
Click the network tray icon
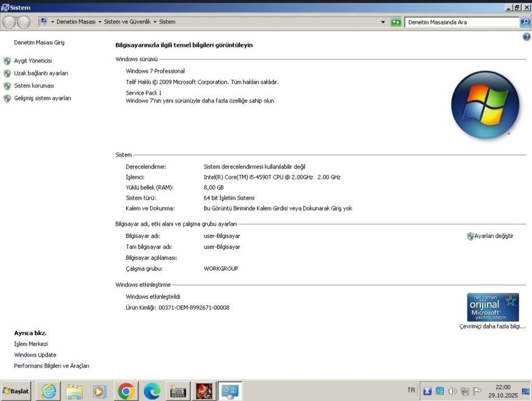point(465,391)
